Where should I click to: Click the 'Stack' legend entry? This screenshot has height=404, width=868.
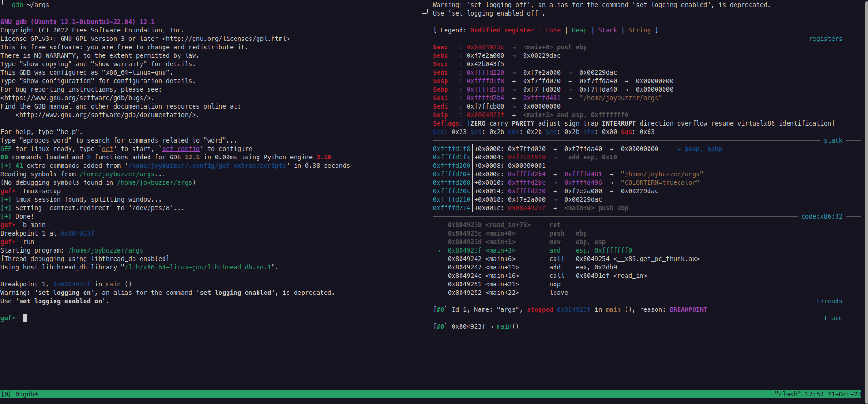608,30
